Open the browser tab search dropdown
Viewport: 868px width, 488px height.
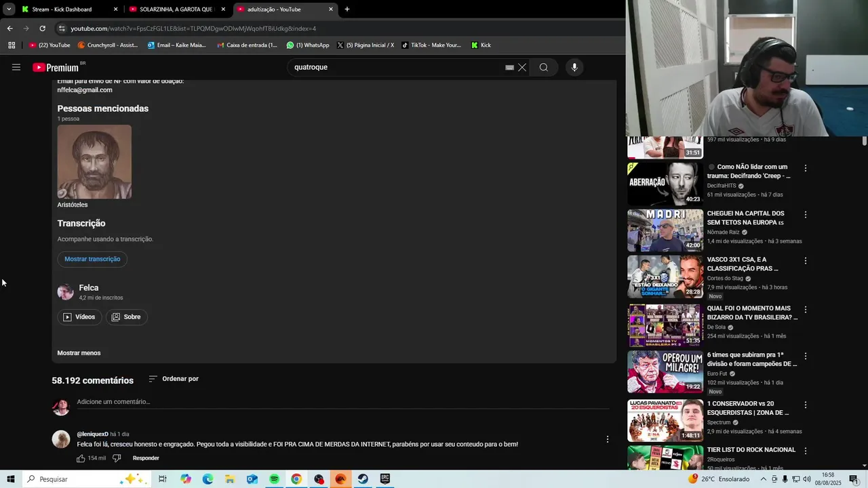pos(9,9)
